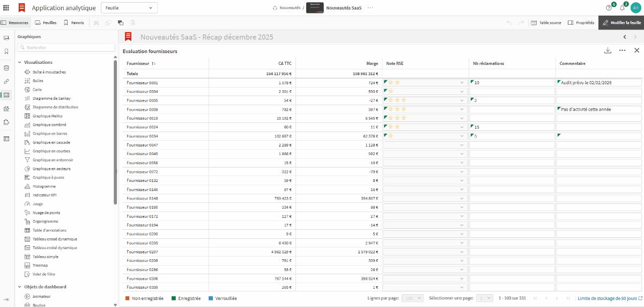Open Note RSE dropdown for Fournisseur 0047

[462, 145]
